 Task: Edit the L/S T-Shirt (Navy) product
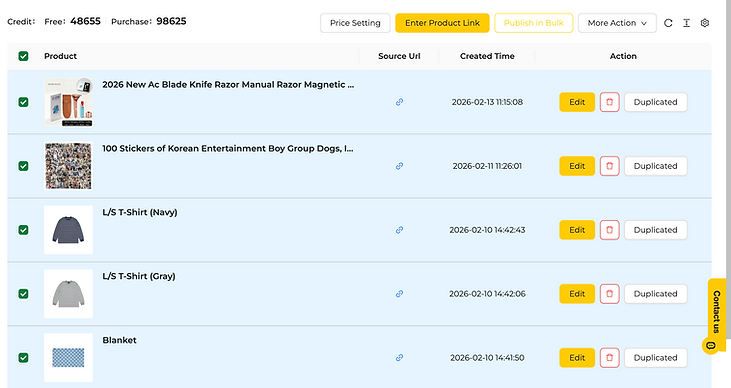coord(577,230)
